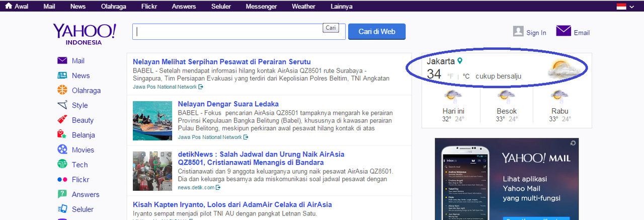The width and height of the screenshot is (644, 220).
Task: Click the Cari di Web button
Action: tap(377, 31)
